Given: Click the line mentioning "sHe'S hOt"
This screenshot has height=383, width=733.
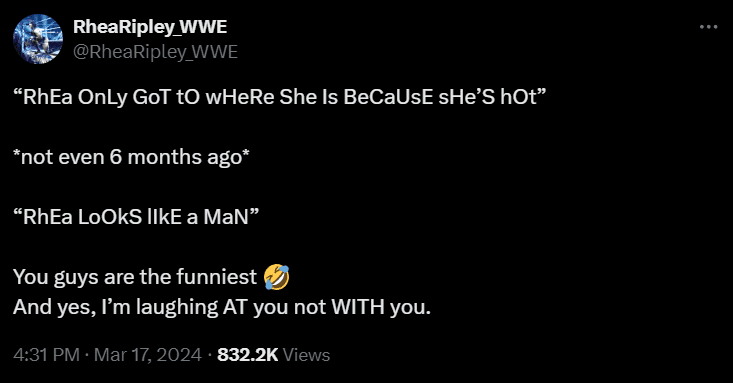Looking at the screenshot, I should [280, 97].
